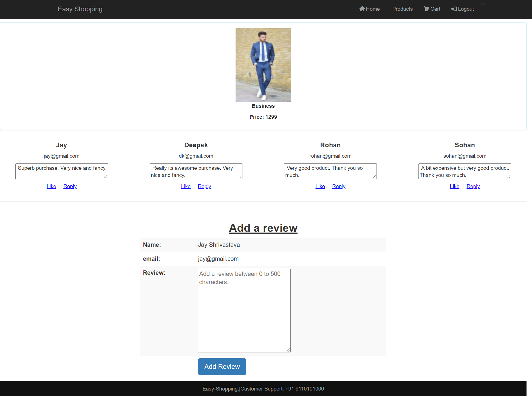Like Jay's review

pos(51,186)
